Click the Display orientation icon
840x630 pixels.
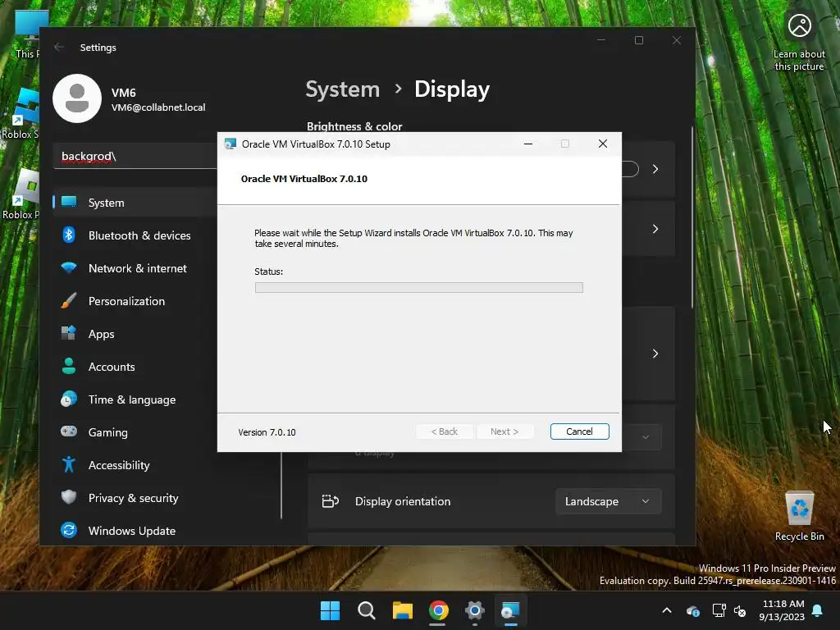[330, 501]
